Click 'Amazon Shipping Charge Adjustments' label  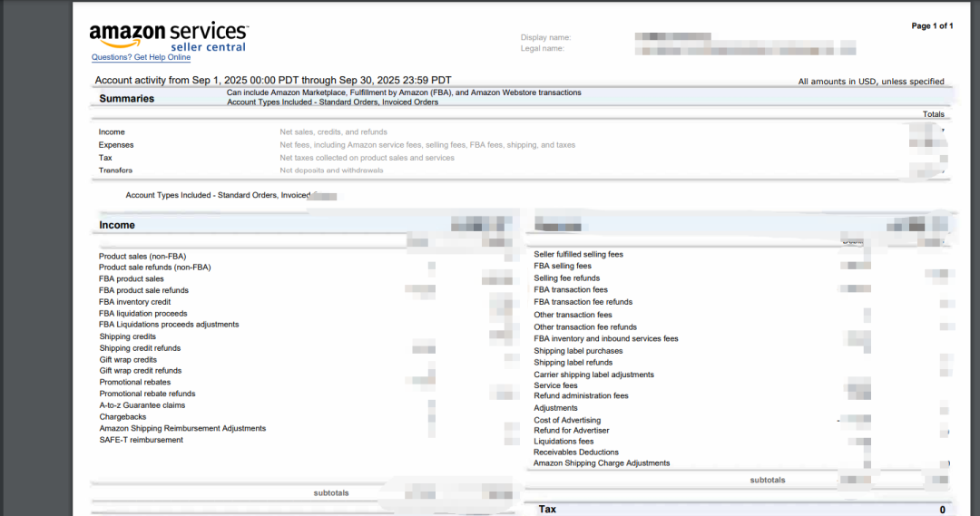point(602,463)
